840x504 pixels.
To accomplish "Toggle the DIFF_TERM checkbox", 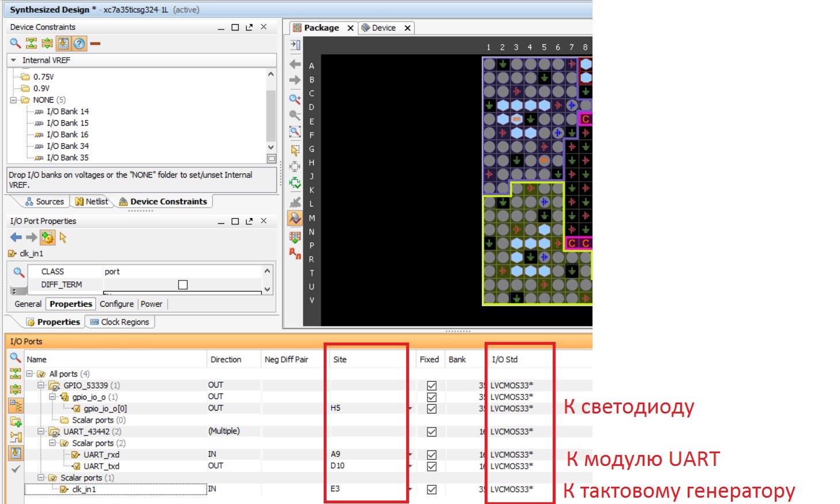I will click(183, 285).
